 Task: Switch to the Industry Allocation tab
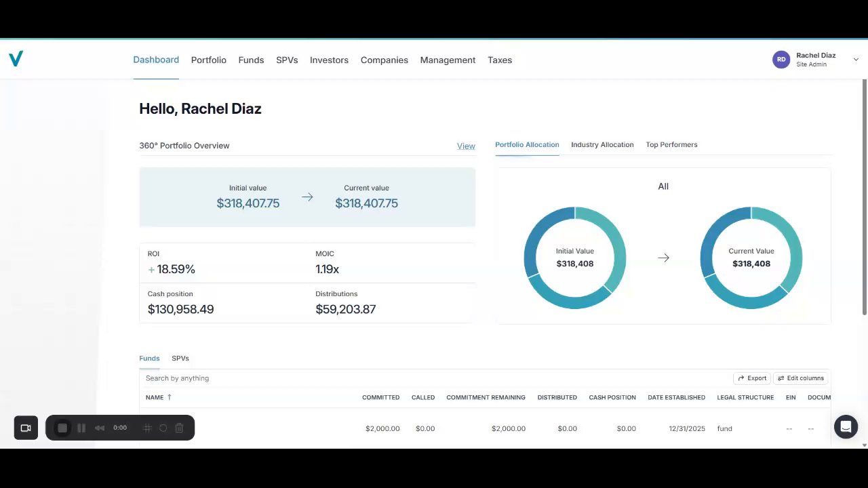click(x=602, y=144)
